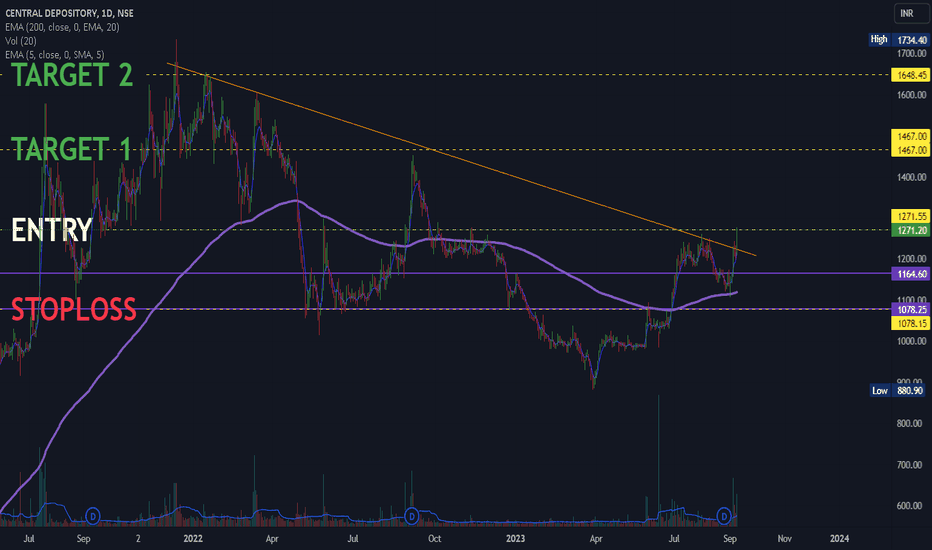Click the 1078.15 yellow price label
The width and height of the screenshot is (932, 550).
click(x=910, y=323)
